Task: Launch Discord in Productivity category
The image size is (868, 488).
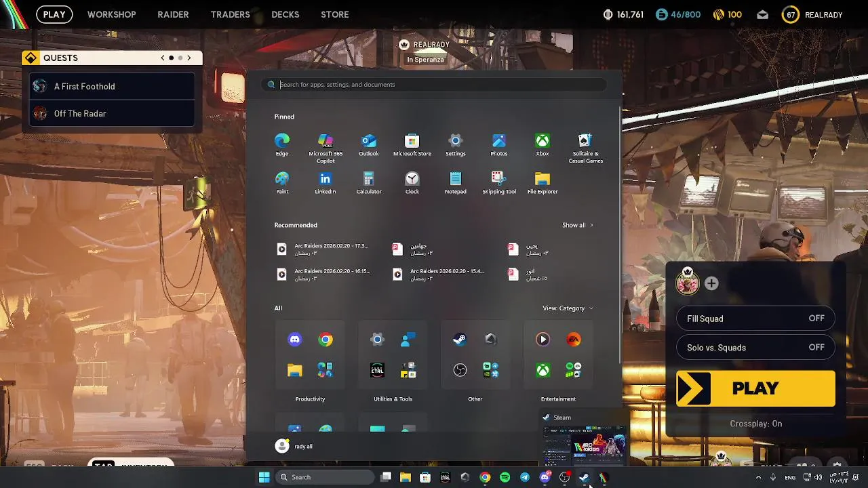Action: click(x=295, y=340)
